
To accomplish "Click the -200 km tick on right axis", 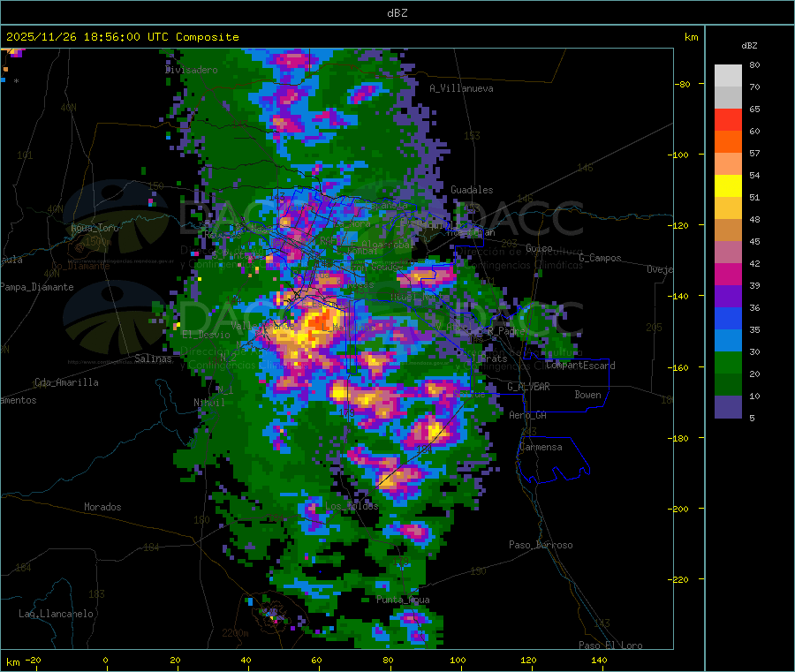I will coord(680,509).
